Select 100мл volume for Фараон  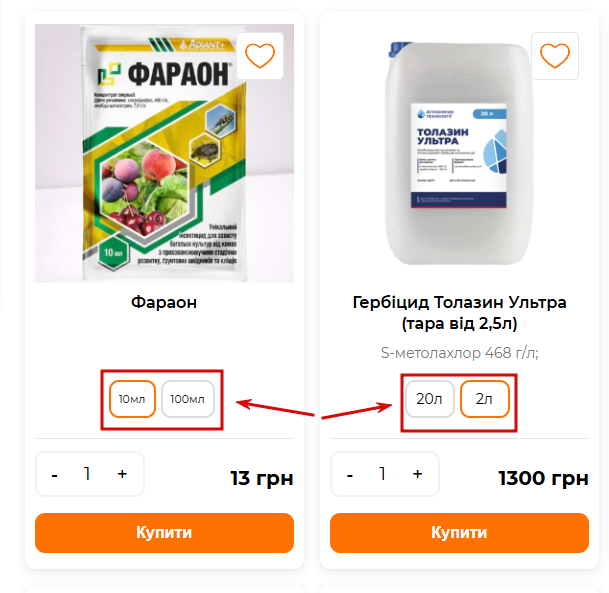pos(188,399)
